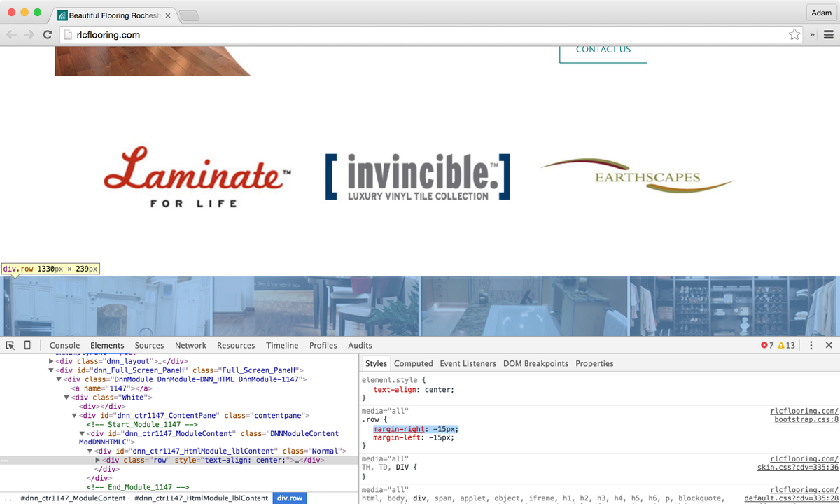Edit text-align center in element.style

[x=414, y=390]
